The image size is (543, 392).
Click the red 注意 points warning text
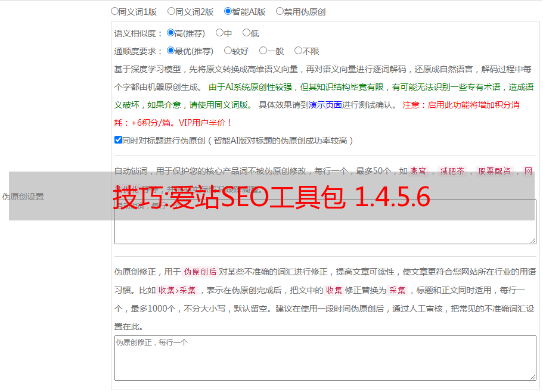click(317, 114)
